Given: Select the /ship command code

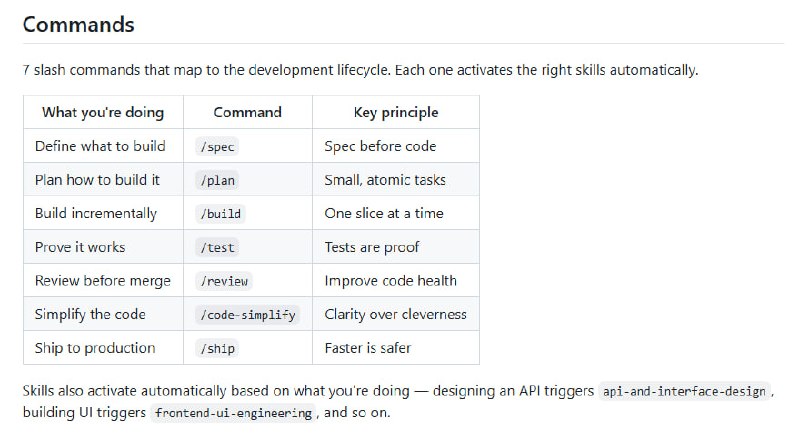Looking at the screenshot, I should click(x=218, y=349).
